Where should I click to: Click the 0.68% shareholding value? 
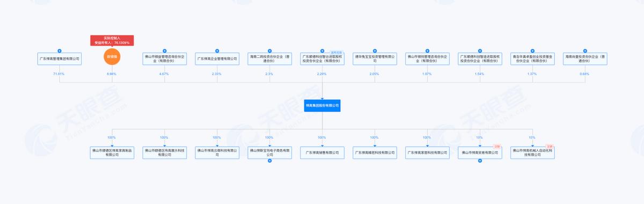coord(585,74)
